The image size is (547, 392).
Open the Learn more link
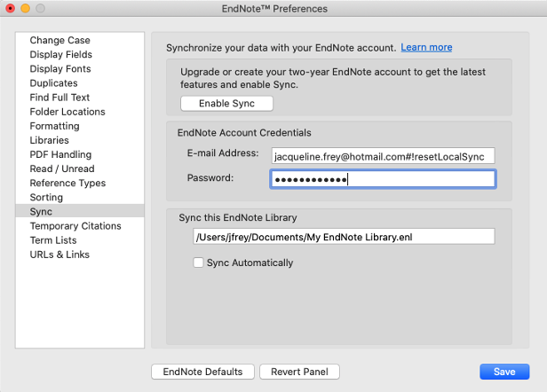coord(426,47)
